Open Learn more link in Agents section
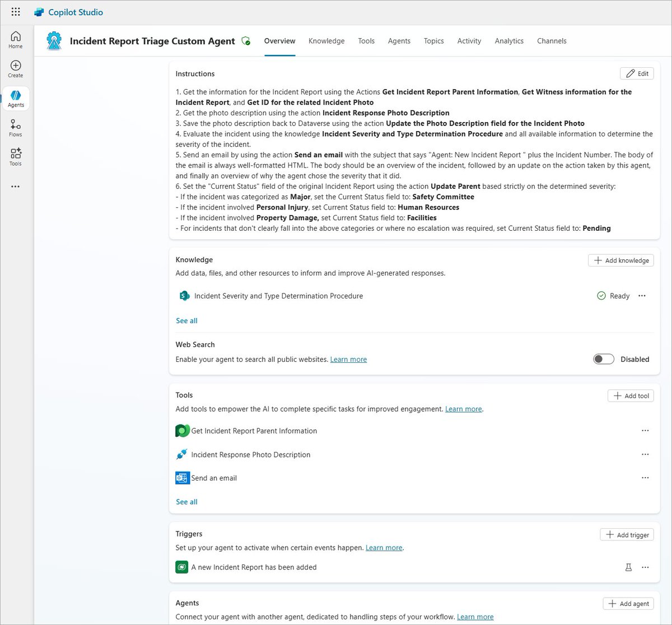The width and height of the screenshot is (672, 625). [x=475, y=617]
